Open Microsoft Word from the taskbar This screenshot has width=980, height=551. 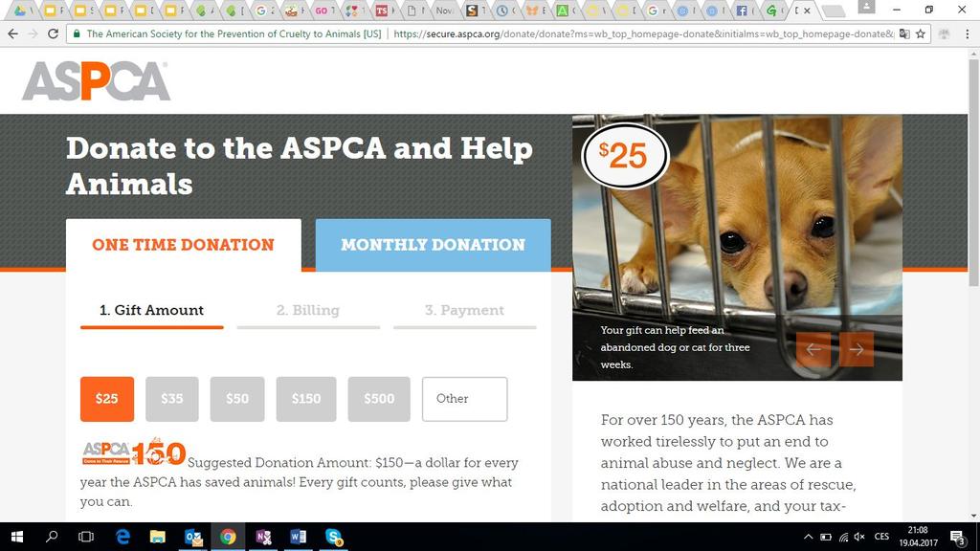tap(299, 537)
